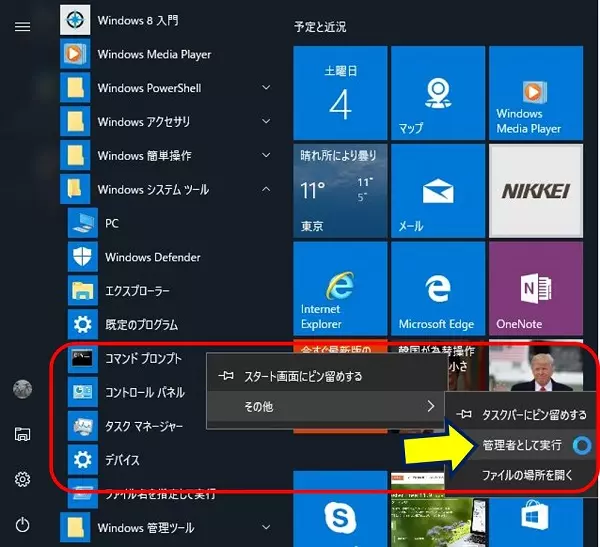The width and height of the screenshot is (600, 547).
Task: Open the Skype tile
Action: point(340,509)
